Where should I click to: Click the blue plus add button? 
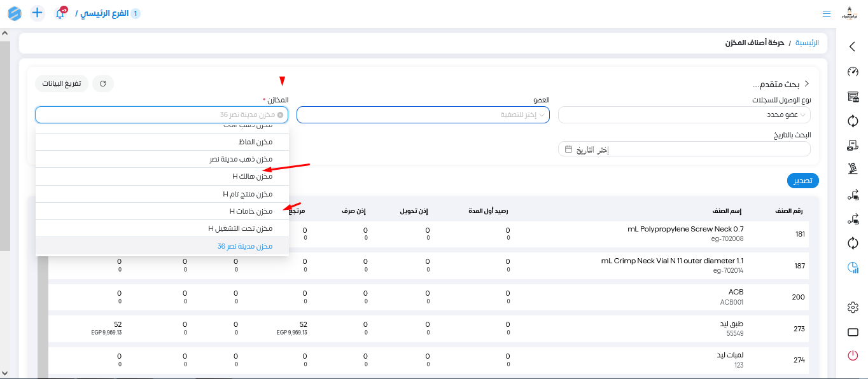tap(38, 13)
